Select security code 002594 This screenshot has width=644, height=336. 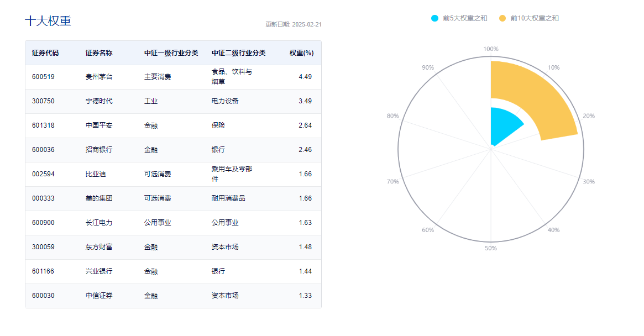[43, 174]
